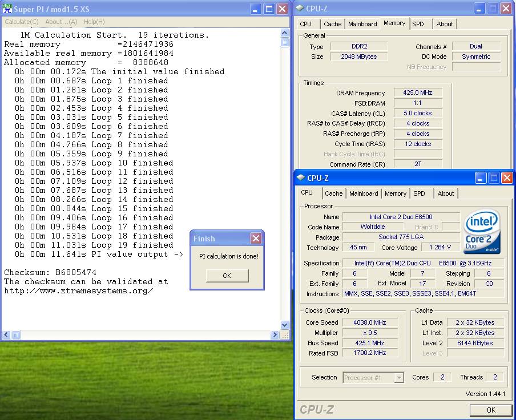Click the Core Speed 4038.0 MHz field

[x=370, y=322]
